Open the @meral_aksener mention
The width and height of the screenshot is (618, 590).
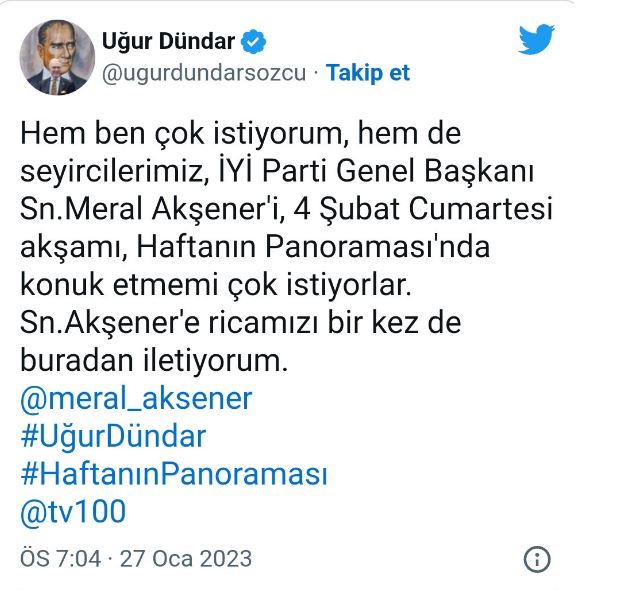tap(136, 398)
